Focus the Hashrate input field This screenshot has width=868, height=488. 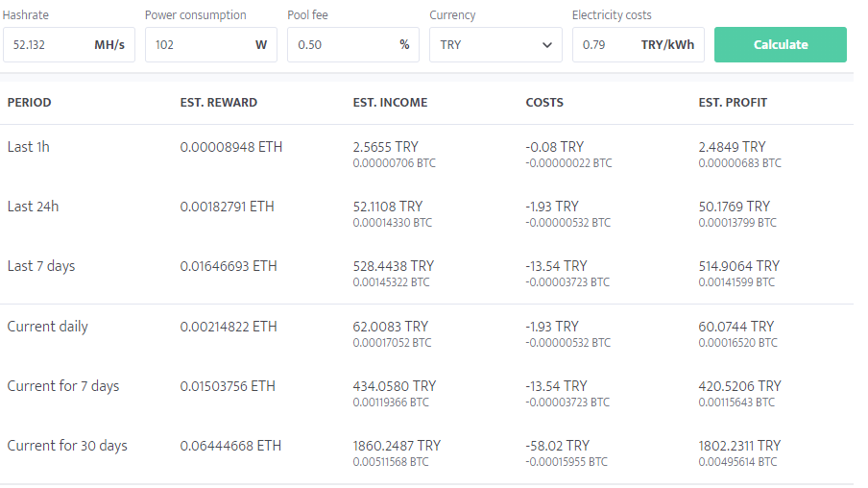click(x=48, y=45)
